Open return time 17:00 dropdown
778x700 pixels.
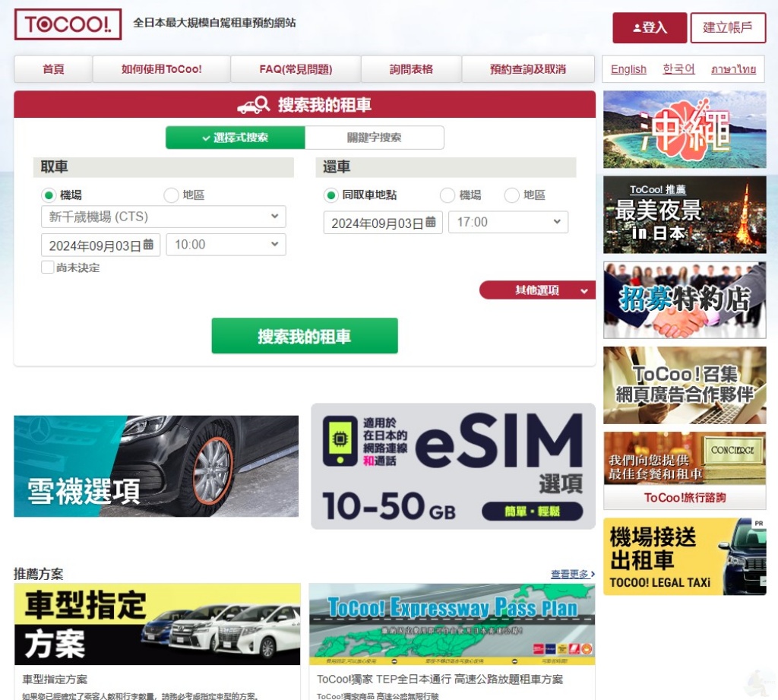click(x=508, y=222)
